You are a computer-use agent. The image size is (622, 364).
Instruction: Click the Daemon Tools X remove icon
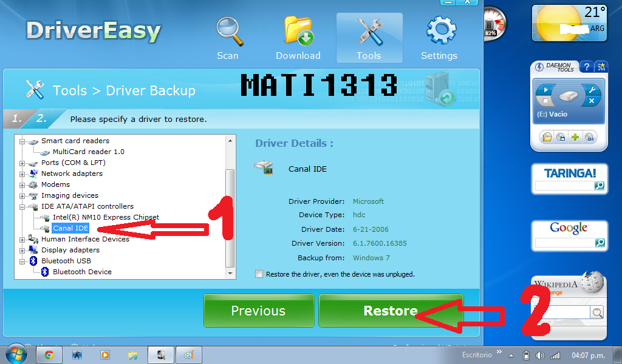pyautogui.click(x=592, y=101)
